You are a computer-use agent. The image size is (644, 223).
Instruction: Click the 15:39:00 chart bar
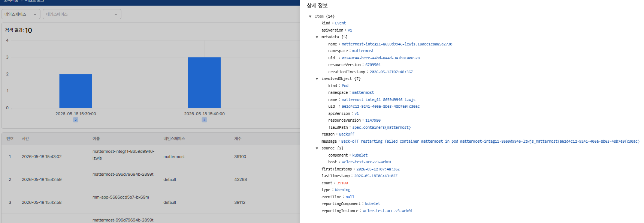[x=76, y=91]
